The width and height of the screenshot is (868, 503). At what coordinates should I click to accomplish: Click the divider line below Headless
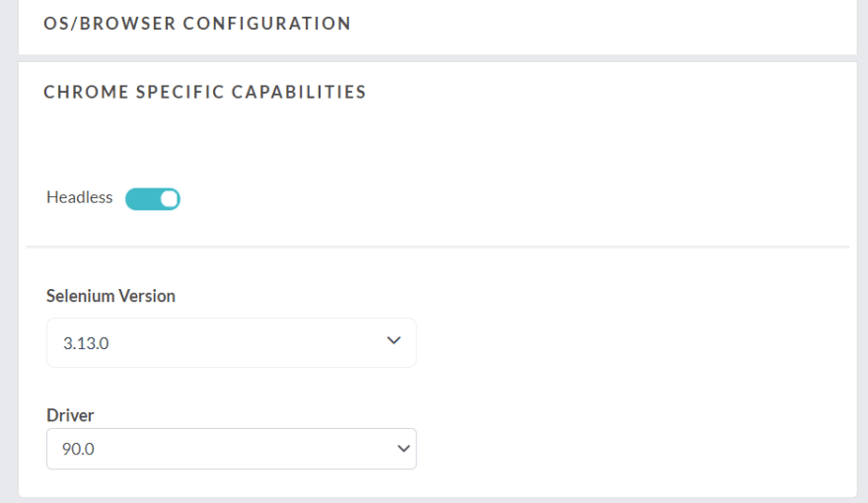click(x=437, y=247)
